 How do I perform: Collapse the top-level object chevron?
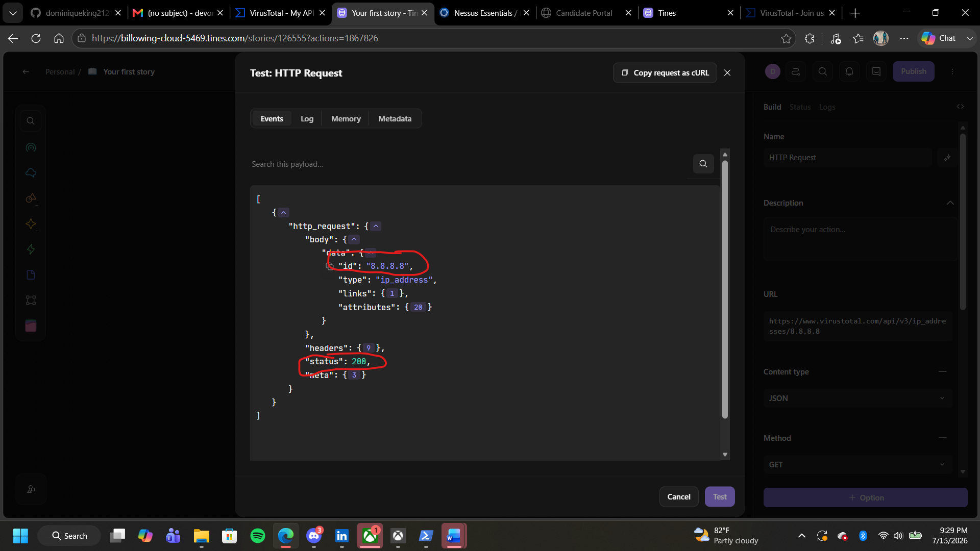pyautogui.click(x=284, y=212)
